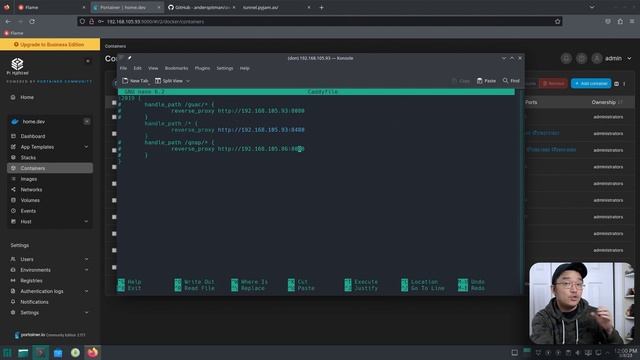
Task: Open Konsole Bookmarks menu
Action: point(176,68)
